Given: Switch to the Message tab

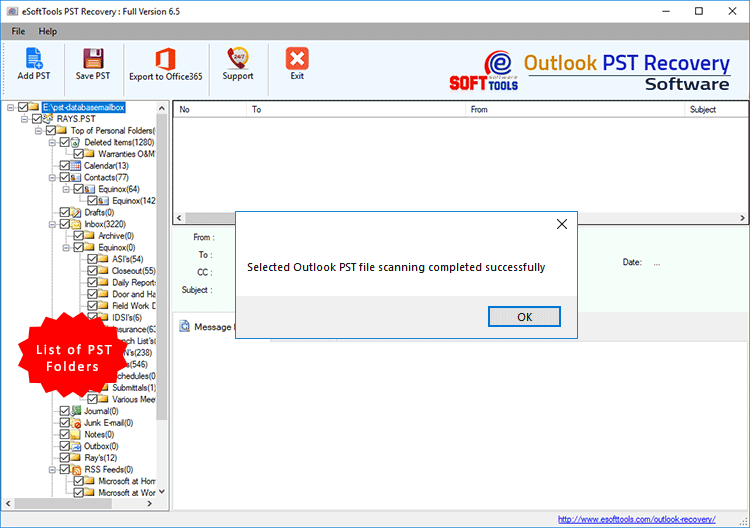Looking at the screenshot, I should tap(206, 327).
